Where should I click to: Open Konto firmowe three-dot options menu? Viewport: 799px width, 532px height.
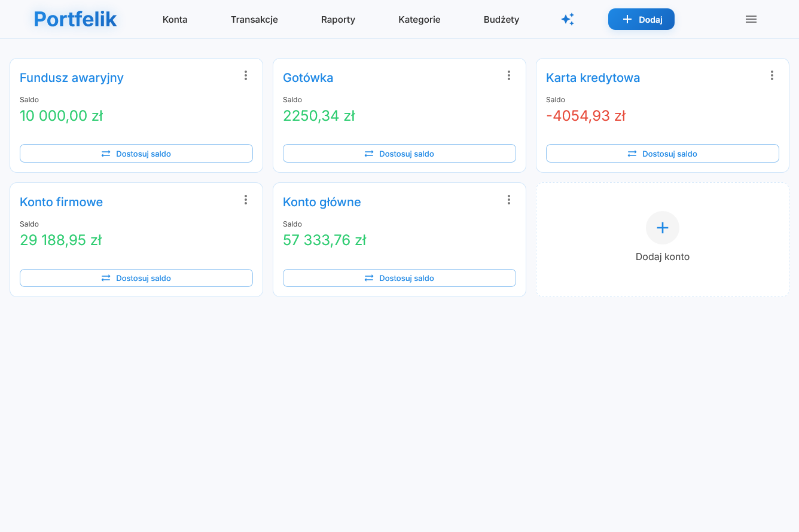tap(245, 200)
